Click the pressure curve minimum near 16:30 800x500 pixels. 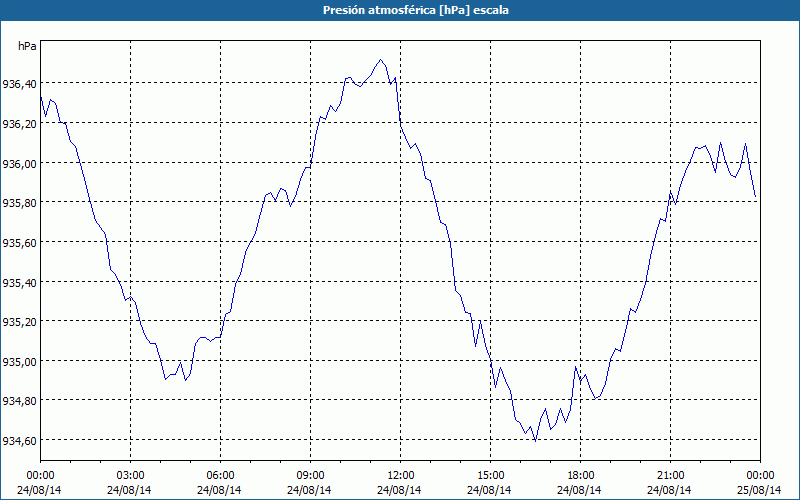click(535, 440)
